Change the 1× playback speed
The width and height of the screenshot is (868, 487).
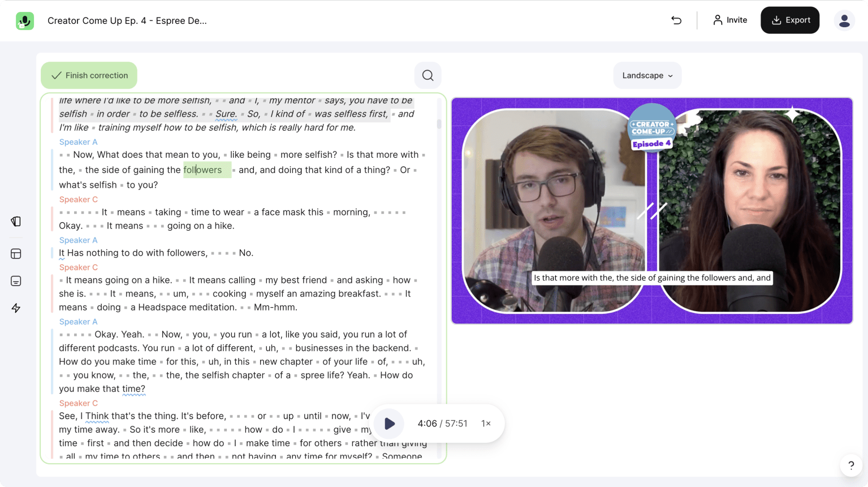pos(486,423)
